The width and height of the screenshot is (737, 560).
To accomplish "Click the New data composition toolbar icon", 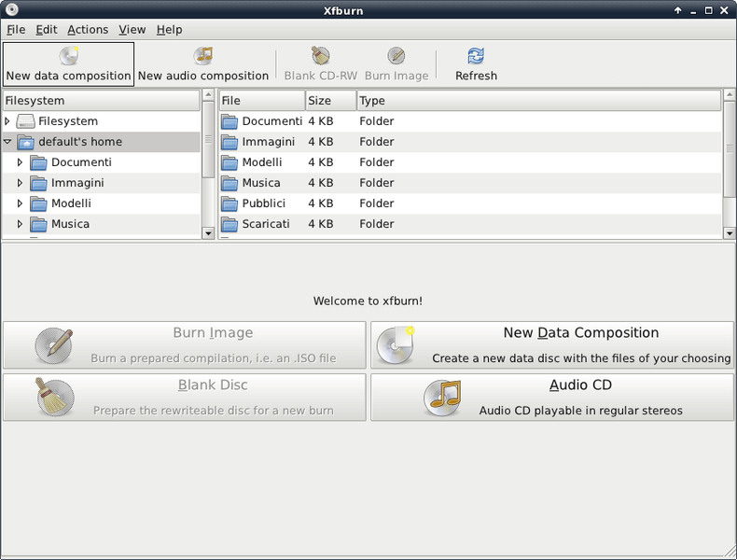I will 69,56.
